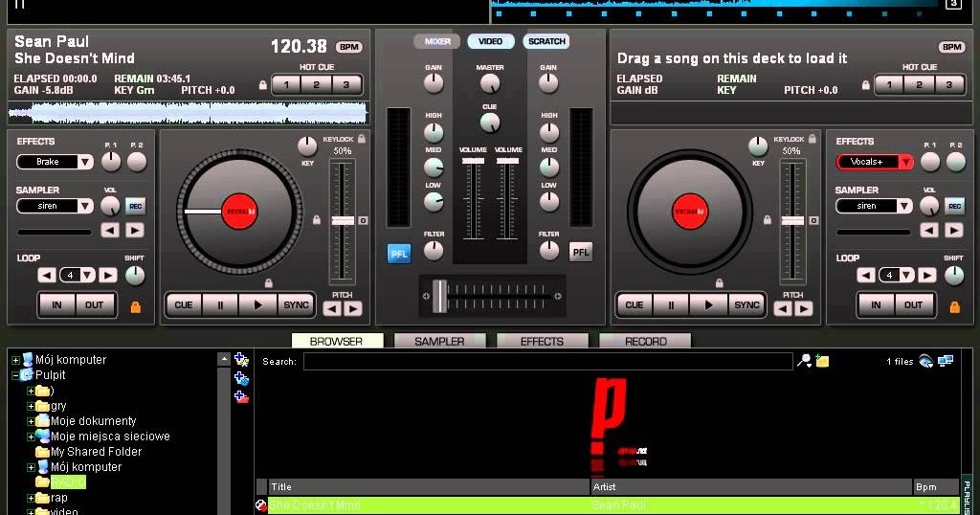The width and height of the screenshot is (980, 515).
Task: Open the SAMPLER tab
Action: (439, 341)
